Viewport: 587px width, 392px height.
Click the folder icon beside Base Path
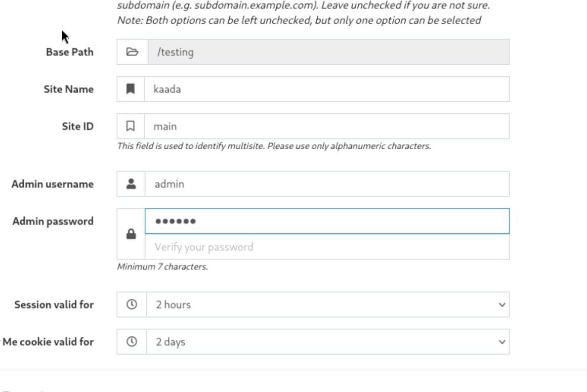132,52
